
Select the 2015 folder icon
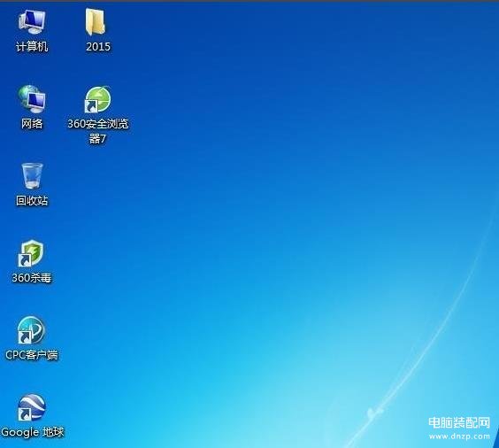tap(96, 22)
